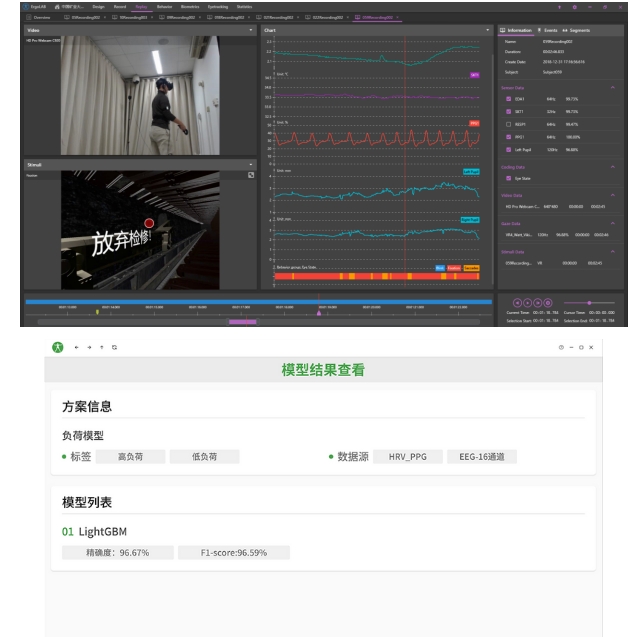
Task: Click the Segments tab arrows icon
Action: pos(565,30)
